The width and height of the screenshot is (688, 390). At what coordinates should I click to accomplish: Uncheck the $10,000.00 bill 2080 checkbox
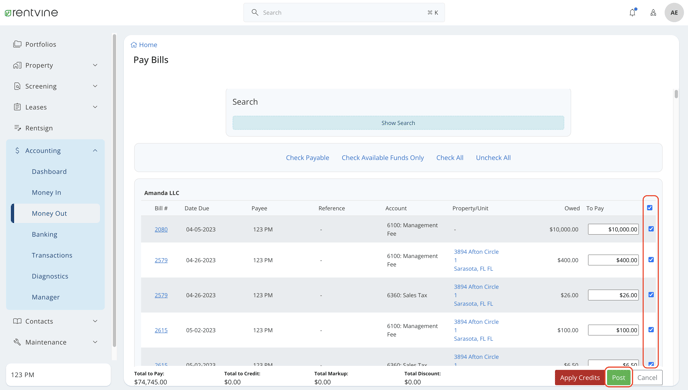[651, 229]
